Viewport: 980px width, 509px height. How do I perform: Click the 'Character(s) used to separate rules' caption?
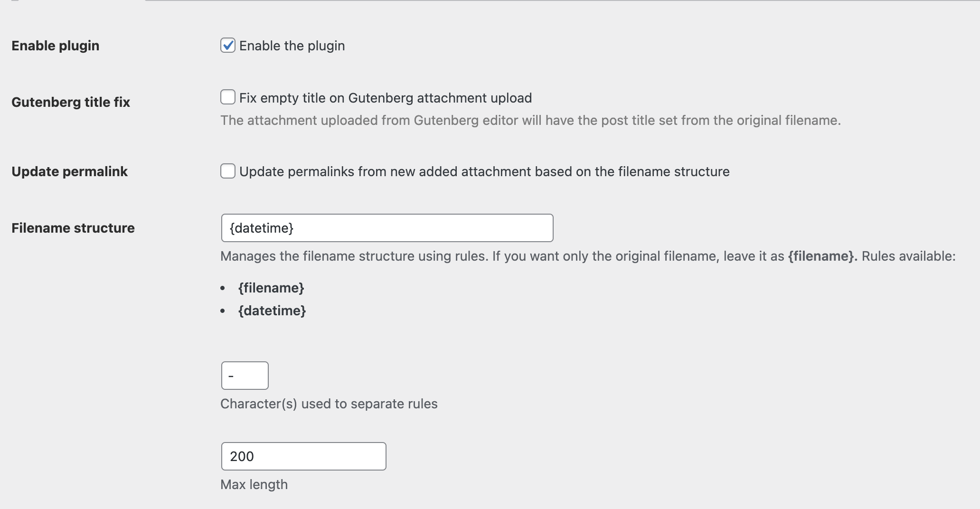coord(329,404)
